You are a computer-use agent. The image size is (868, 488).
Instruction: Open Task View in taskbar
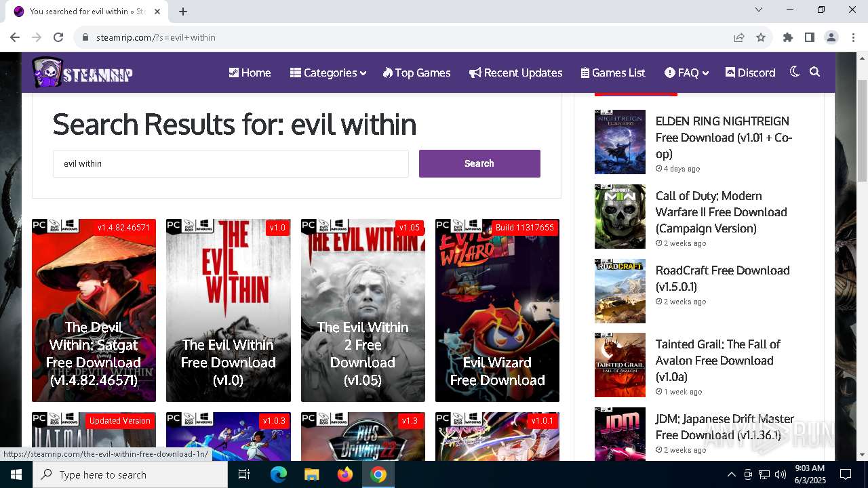click(x=244, y=474)
